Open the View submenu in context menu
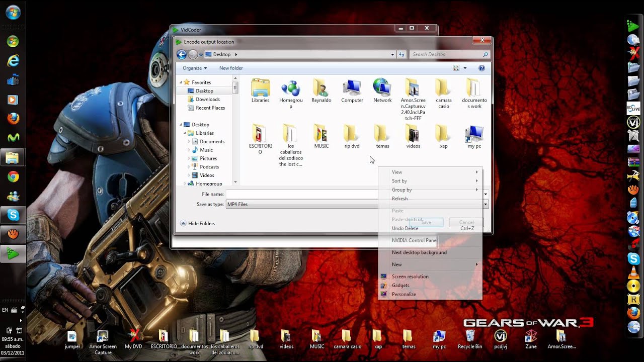Image resolution: width=644 pixels, height=362 pixels. 430,172
